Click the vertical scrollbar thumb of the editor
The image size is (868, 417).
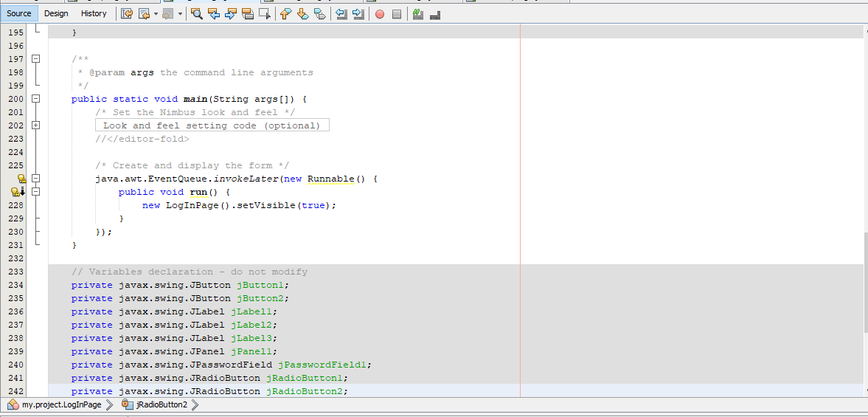[865, 284]
